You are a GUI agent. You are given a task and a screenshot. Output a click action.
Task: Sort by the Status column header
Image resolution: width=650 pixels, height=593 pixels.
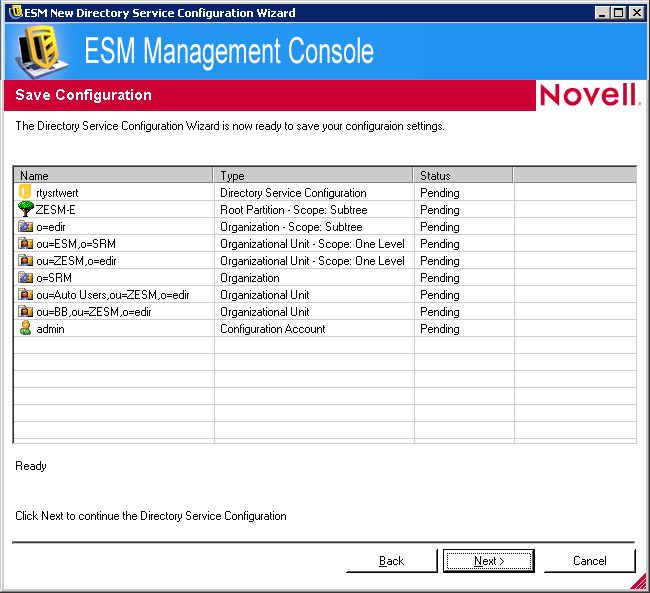click(x=463, y=175)
